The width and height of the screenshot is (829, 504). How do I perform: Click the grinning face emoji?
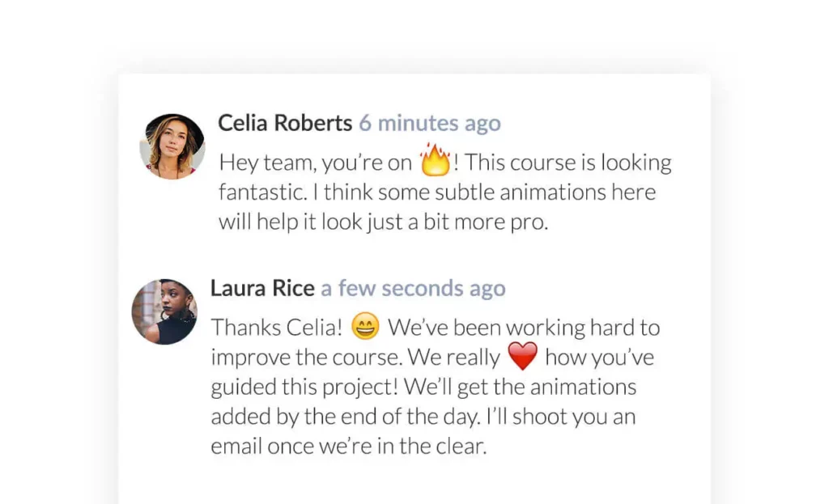(366, 327)
